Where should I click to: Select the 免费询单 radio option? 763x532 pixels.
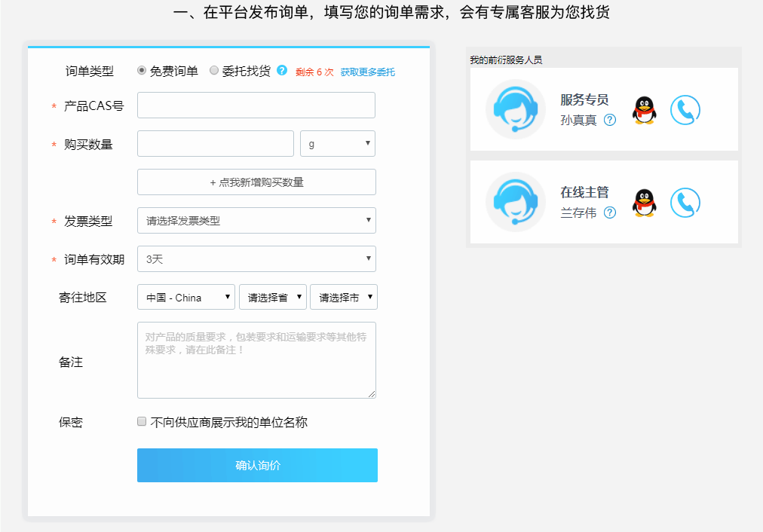(x=142, y=71)
